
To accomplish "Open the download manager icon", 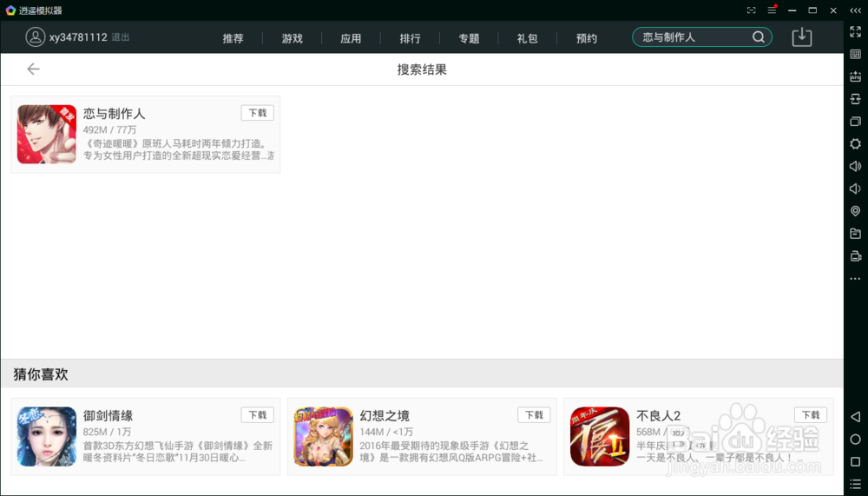I will click(801, 37).
